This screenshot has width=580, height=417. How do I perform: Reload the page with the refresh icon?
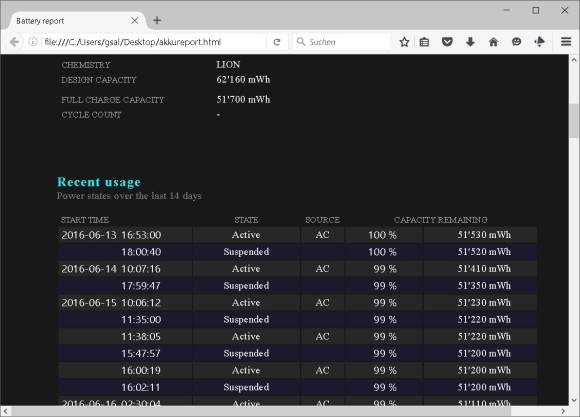277,42
